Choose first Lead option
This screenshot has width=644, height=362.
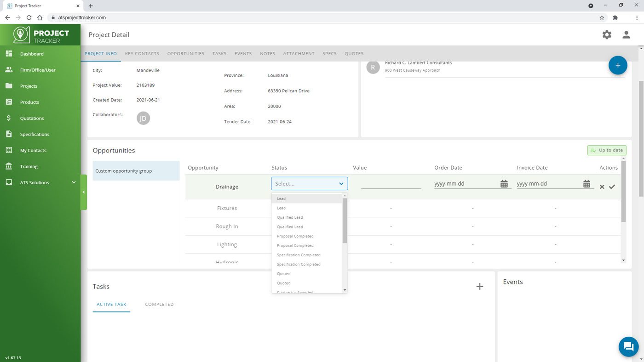point(307,198)
